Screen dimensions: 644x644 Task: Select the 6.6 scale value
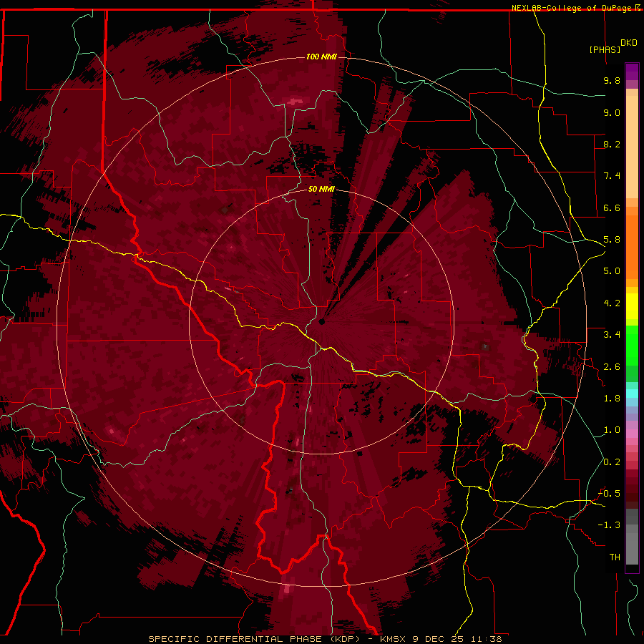click(x=612, y=208)
